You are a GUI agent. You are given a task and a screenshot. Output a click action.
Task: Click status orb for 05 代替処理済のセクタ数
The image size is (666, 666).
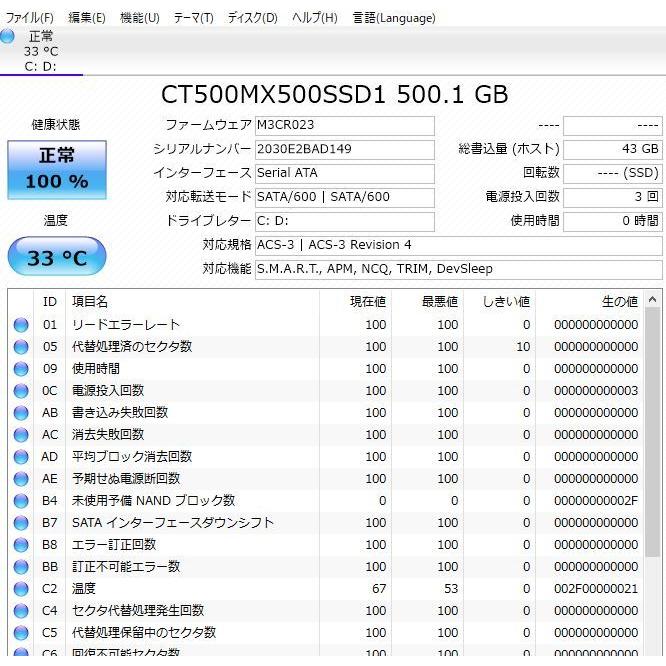(21, 347)
